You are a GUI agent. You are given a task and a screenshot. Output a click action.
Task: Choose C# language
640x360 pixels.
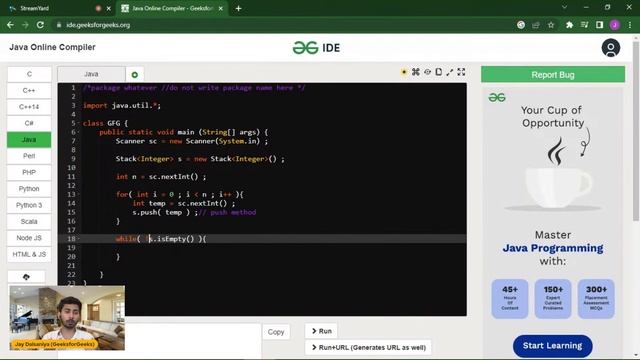(29, 123)
